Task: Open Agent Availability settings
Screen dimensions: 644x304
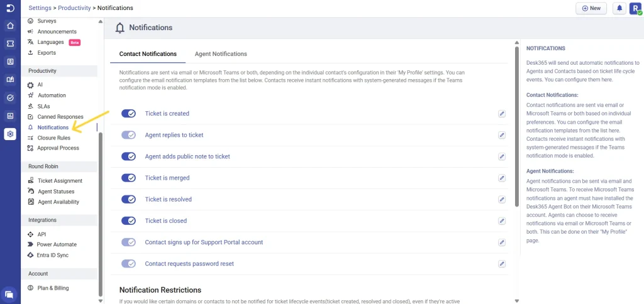Action: pos(58,202)
